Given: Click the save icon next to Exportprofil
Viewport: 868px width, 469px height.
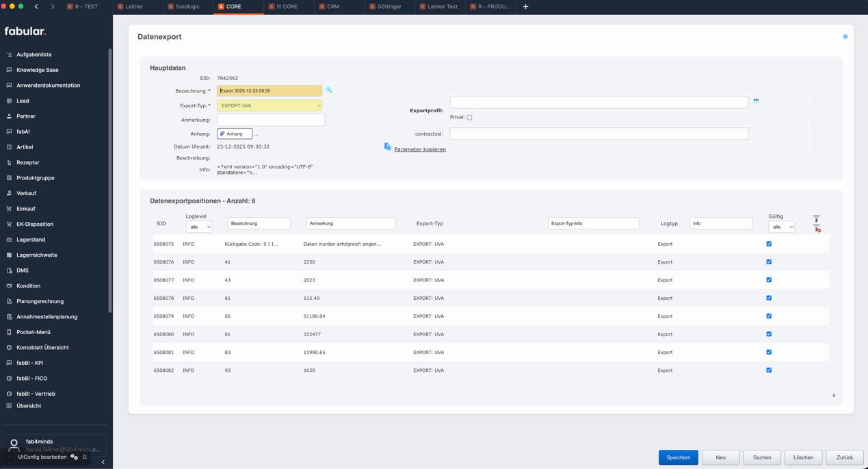Looking at the screenshot, I should pos(756,101).
